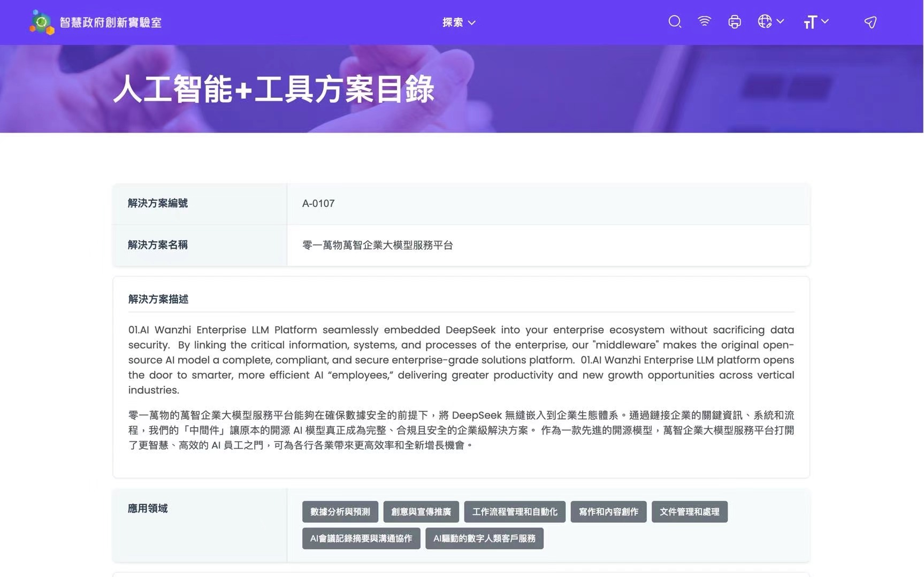Select the AI驅動的數字人類客戶服務 tag

point(484,538)
